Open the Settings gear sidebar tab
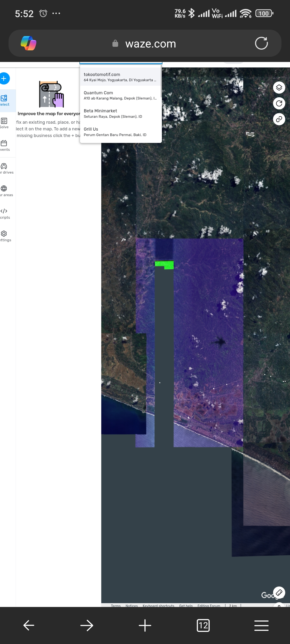Screen dimensions: 290x644 point(5,236)
